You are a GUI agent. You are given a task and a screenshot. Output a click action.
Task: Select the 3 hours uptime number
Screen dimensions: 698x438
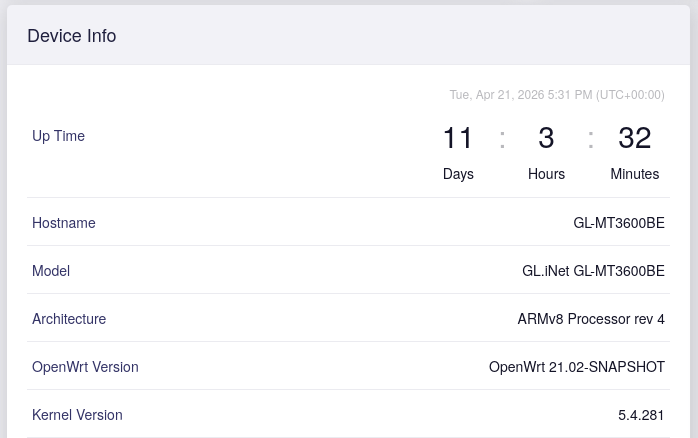click(x=546, y=138)
